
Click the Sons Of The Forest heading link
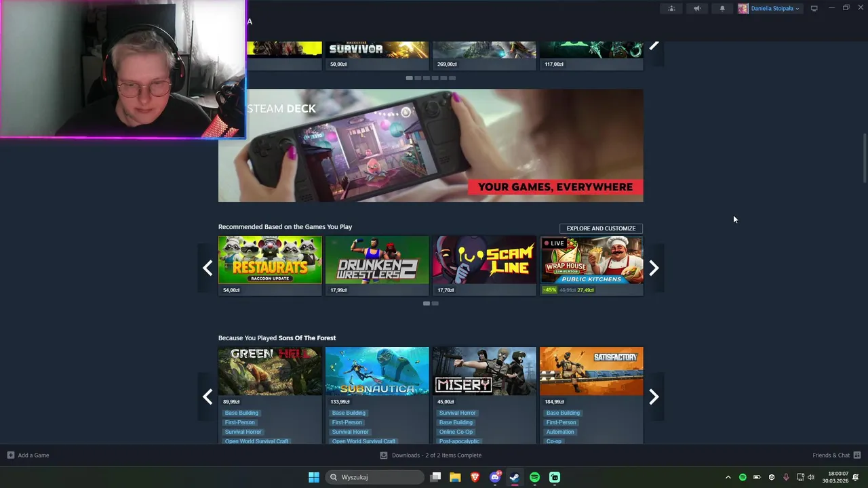[x=307, y=338]
